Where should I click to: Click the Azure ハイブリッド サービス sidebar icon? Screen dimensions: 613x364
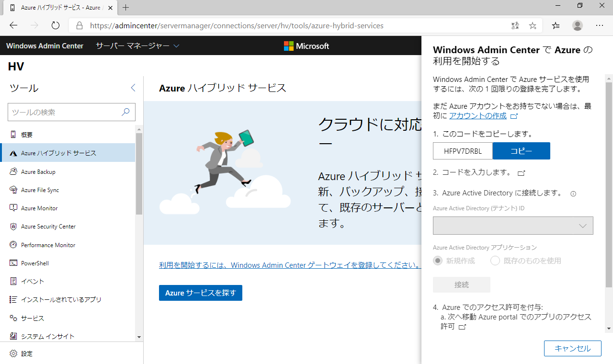13,153
